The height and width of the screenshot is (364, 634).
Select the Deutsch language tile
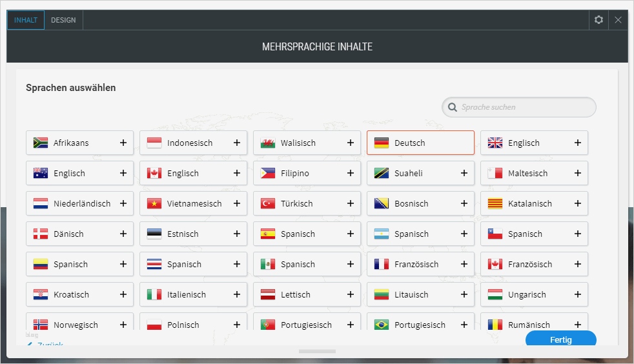pyautogui.click(x=420, y=143)
